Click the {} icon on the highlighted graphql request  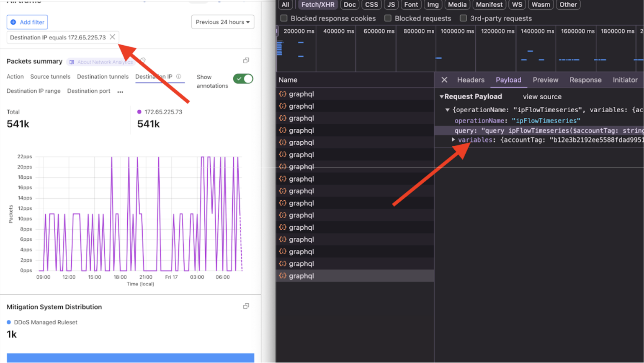pyautogui.click(x=282, y=276)
